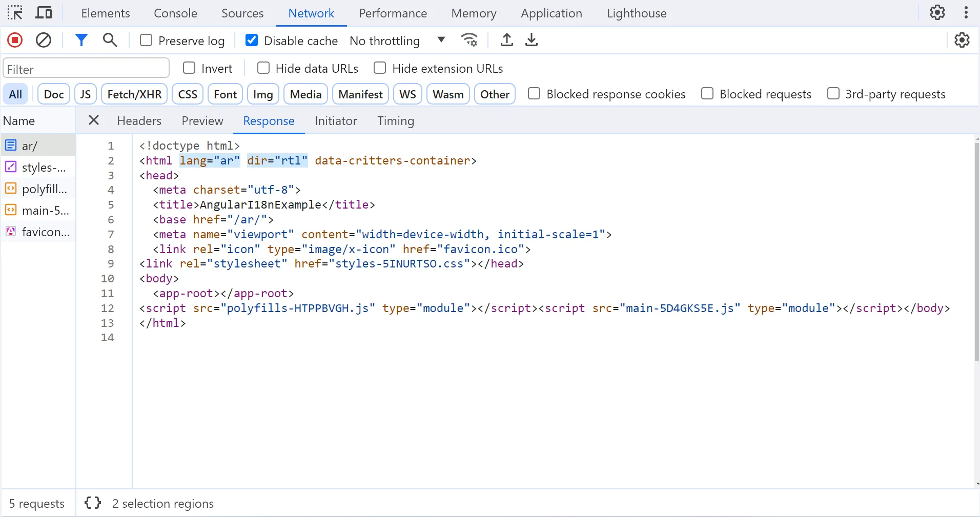980x517 pixels.
Task: Filter requests by Other type
Action: coord(495,94)
